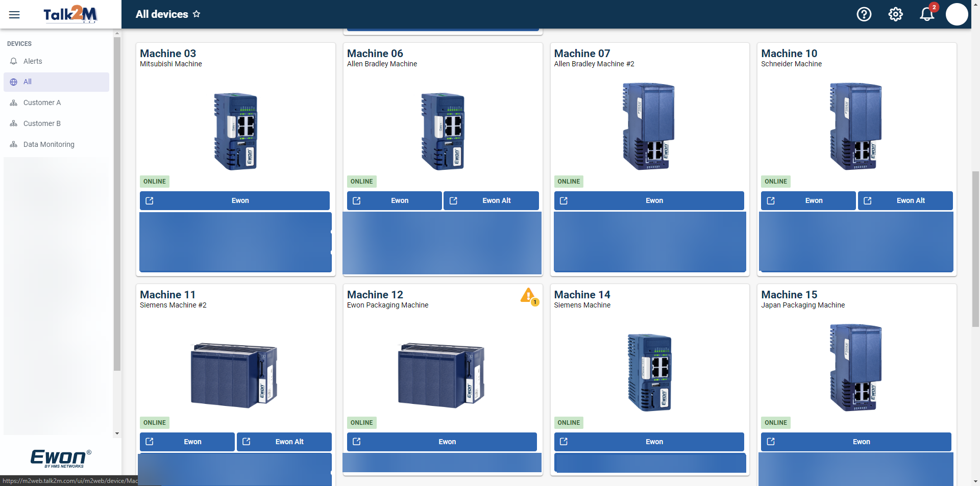Click Machine 14 device image

[x=649, y=372]
